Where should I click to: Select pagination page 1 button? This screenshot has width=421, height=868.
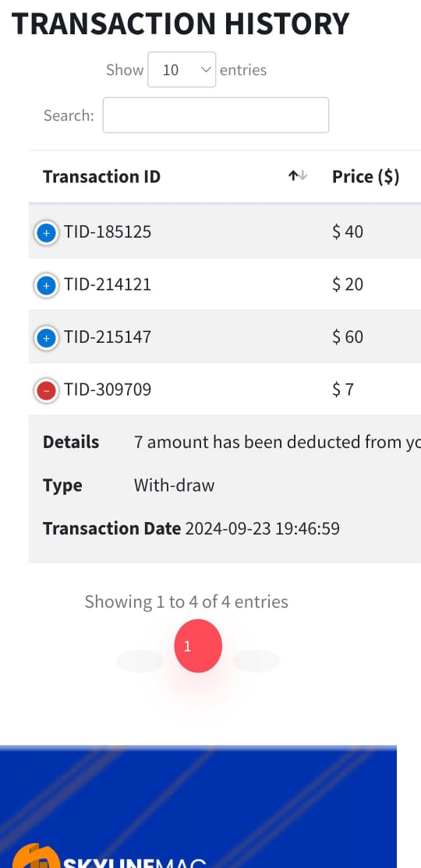[x=198, y=646]
